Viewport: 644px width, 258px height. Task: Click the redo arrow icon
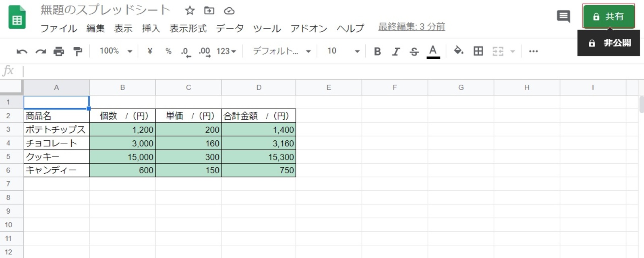click(40, 52)
